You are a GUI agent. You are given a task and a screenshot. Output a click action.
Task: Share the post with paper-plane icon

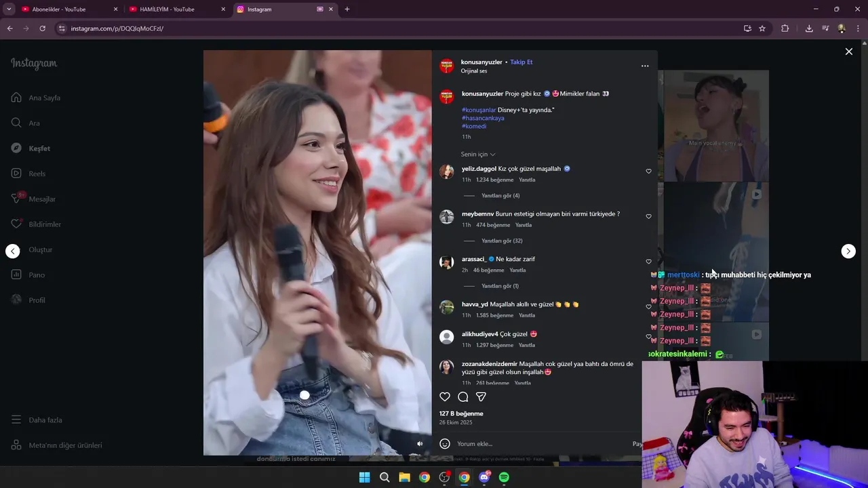(481, 397)
